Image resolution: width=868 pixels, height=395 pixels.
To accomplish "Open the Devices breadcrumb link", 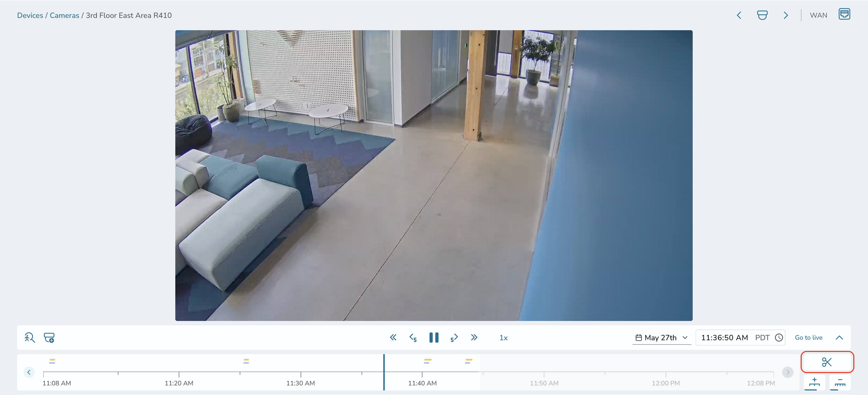I will click(30, 16).
